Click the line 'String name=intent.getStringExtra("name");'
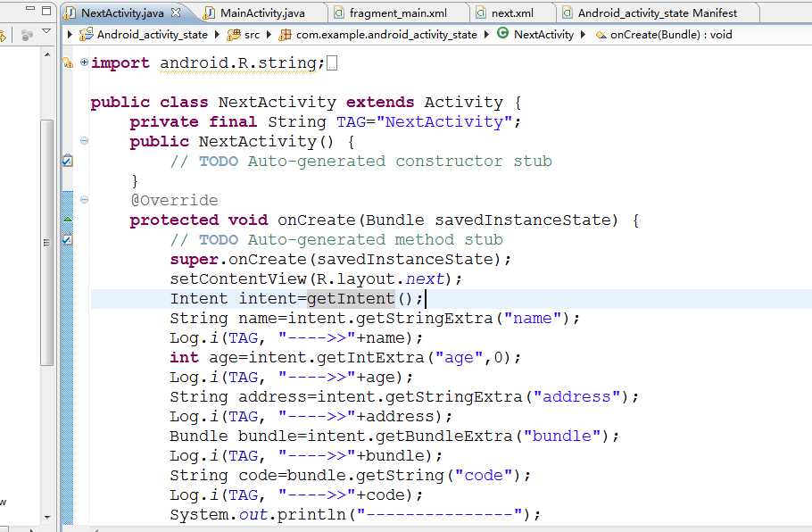Screen dimensions: 812x532 (375, 318)
